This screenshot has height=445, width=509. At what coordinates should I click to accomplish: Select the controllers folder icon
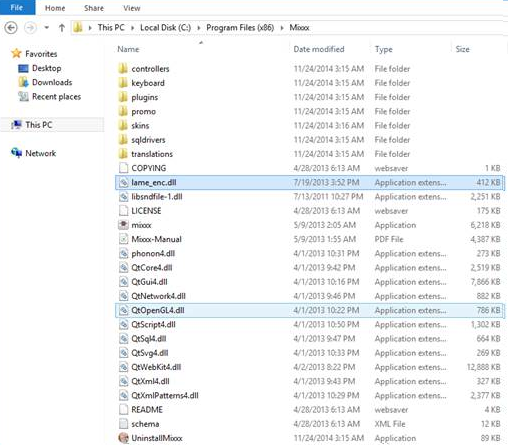[123, 69]
